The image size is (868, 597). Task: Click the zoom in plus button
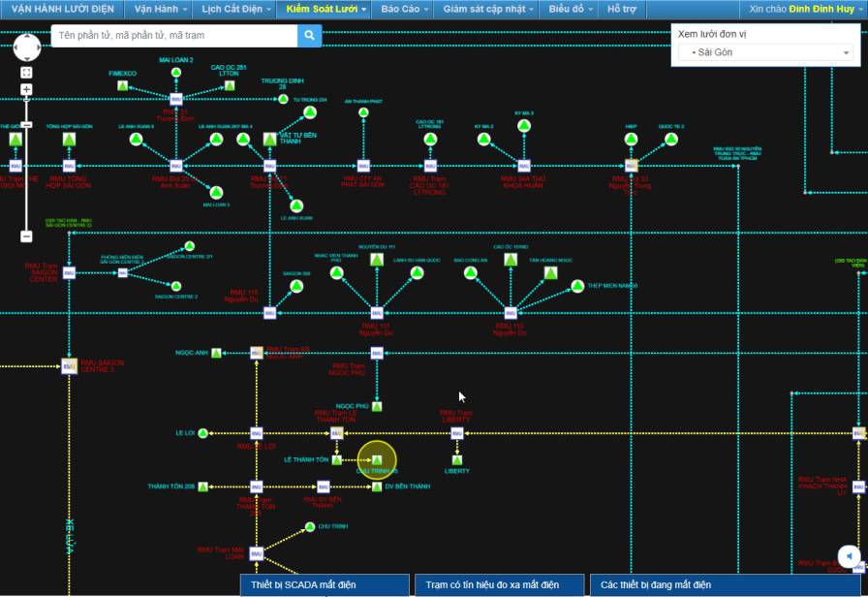click(26, 89)
